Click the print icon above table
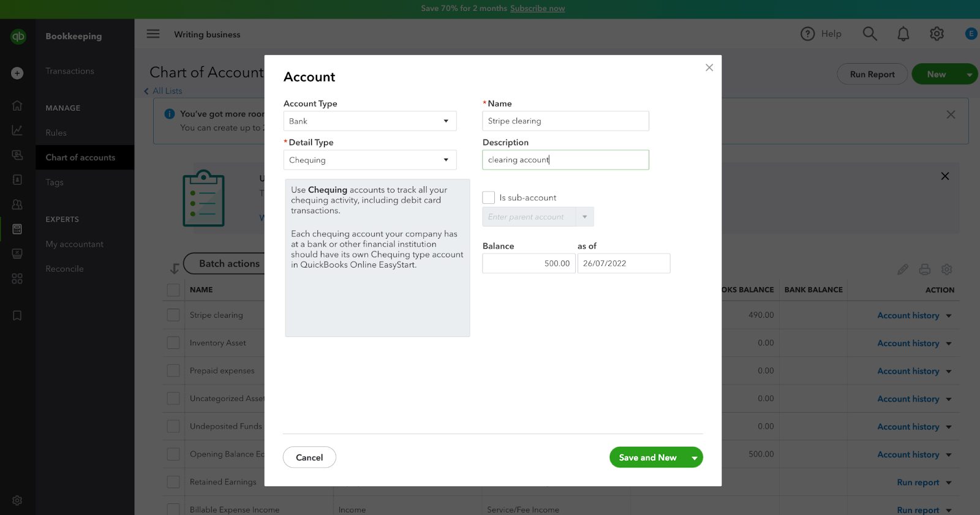Screen dimensions: 980x515 924,269
